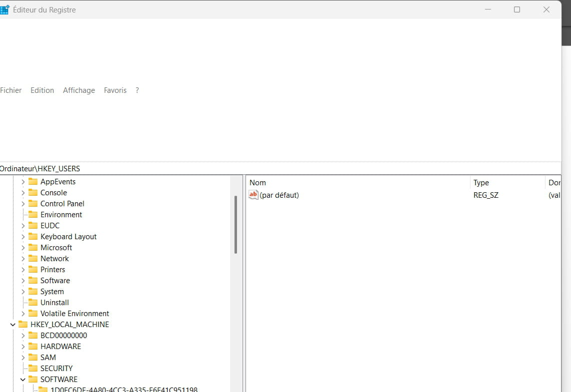571x392 pixels.
Task: Select the Uninstall key folder icon
Action: (33, 303)
